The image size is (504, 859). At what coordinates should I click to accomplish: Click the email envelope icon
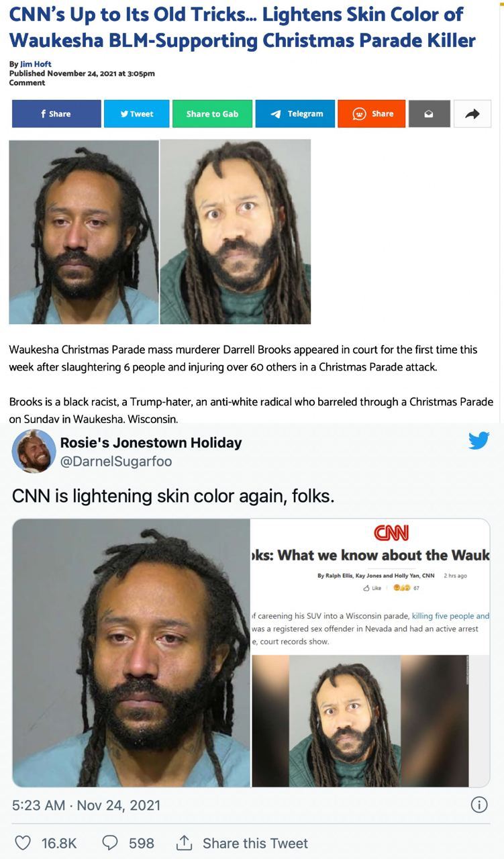(430, 113)
